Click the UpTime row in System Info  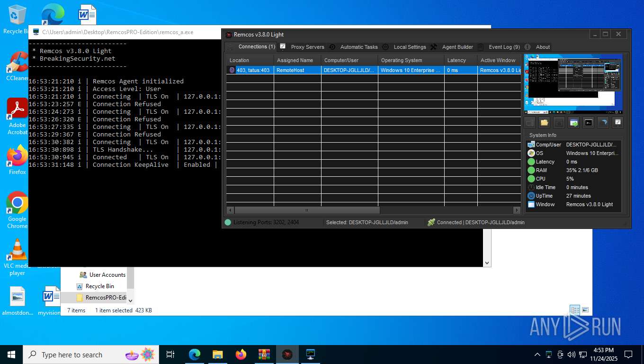point(573,196)
